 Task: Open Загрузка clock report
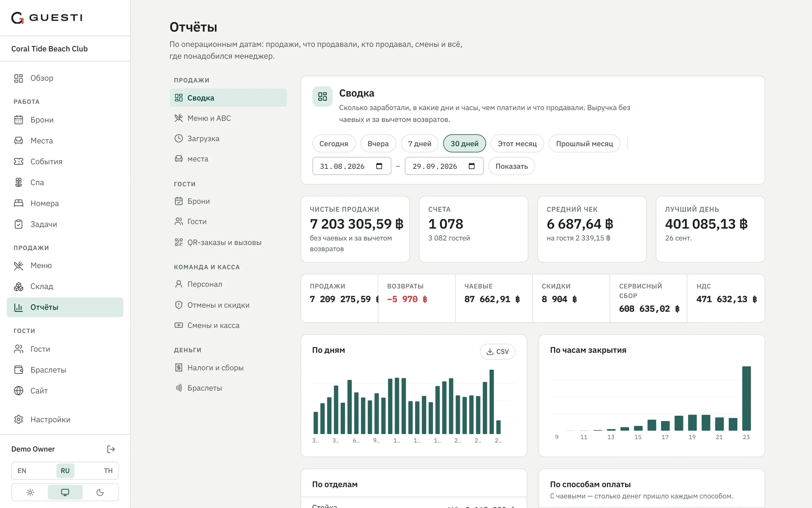click(228, 138)
